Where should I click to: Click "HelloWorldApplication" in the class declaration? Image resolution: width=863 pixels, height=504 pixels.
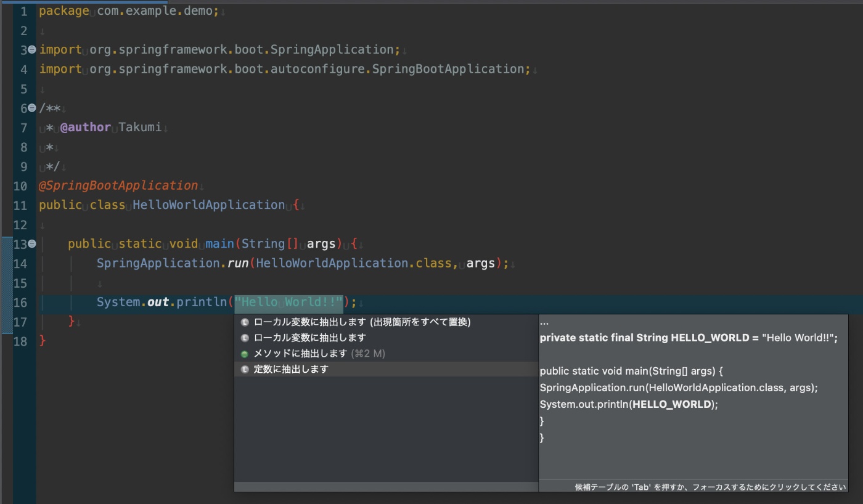tap(209, 205)
